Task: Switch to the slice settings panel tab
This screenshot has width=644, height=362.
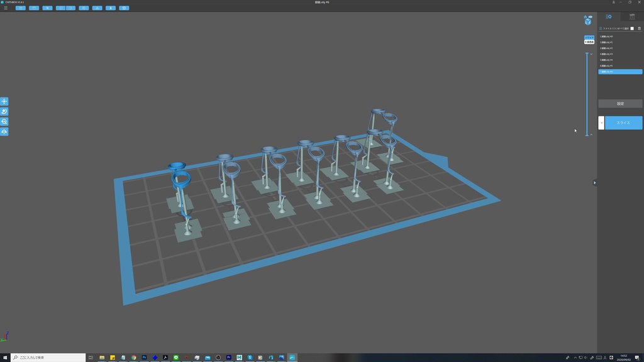Action: 609,16
